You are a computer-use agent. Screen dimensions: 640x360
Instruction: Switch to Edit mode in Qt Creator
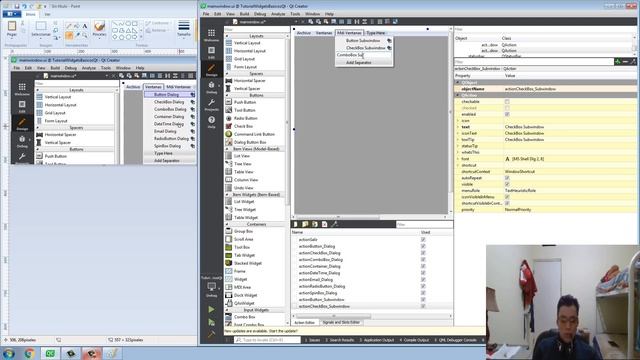(x=211, y=52)
